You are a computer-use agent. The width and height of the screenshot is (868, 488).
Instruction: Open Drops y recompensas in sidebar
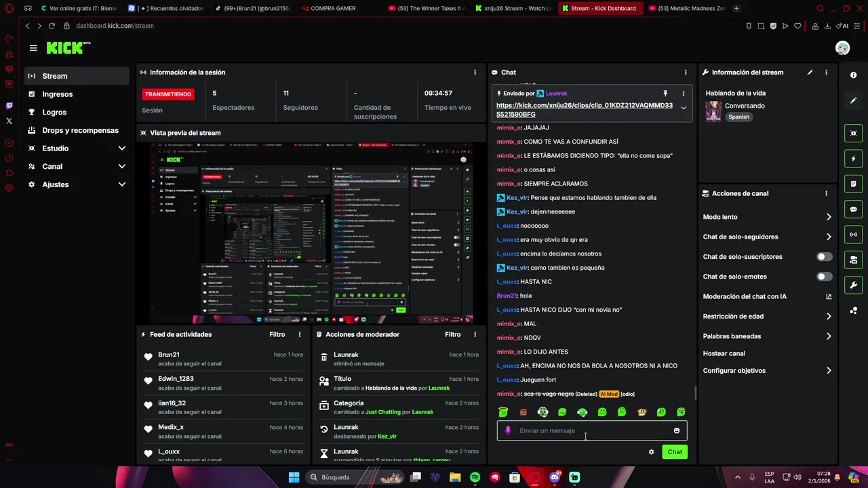click(77, 130)
